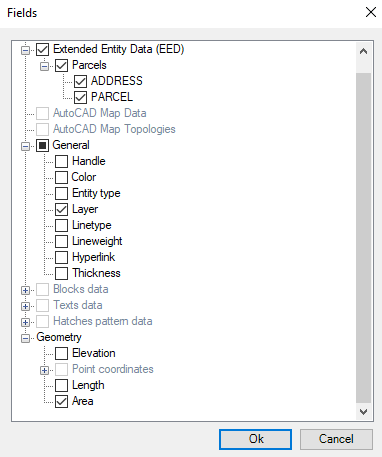Check the Elevation checkbox
The image size is (382, 457).
coord(62,353)
